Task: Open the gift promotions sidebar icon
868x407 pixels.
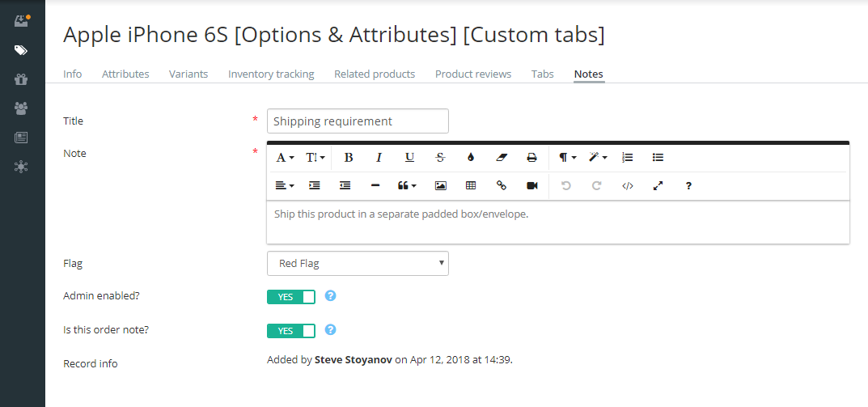Action: coord(21,79)
